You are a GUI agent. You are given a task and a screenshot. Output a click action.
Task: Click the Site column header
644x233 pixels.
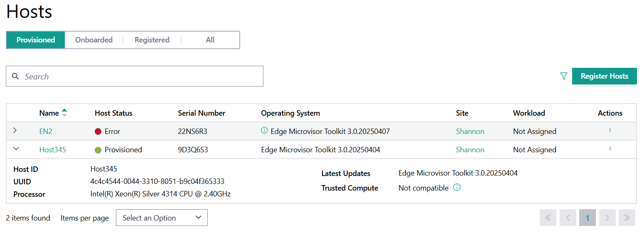click(x=462, y=113)
